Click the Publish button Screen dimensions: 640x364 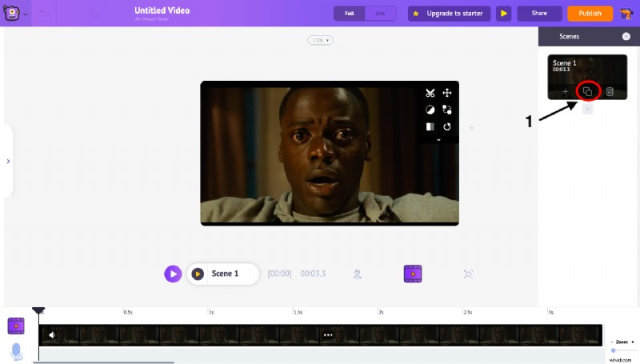(590, 14)
